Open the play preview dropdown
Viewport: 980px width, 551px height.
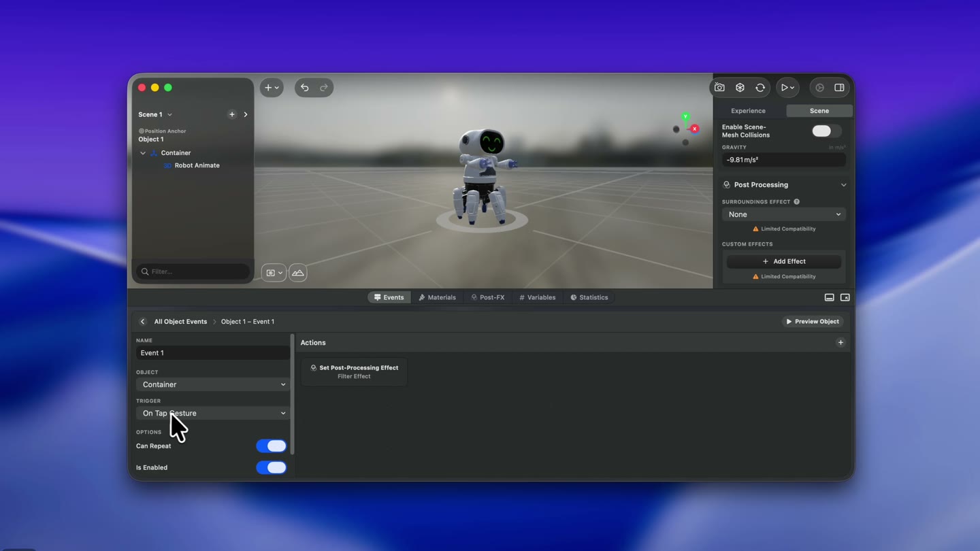click(787, 88)
